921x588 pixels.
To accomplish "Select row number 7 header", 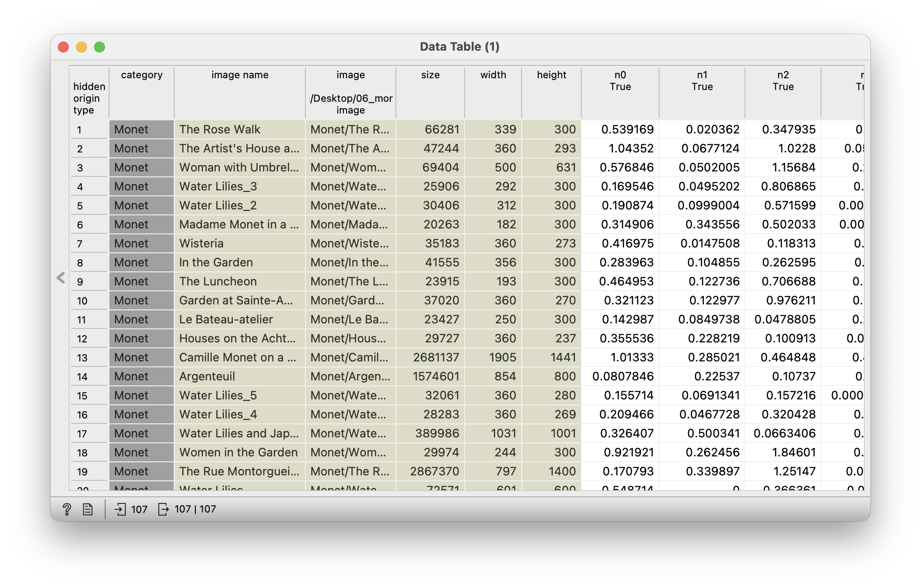I will coord(89,244).
